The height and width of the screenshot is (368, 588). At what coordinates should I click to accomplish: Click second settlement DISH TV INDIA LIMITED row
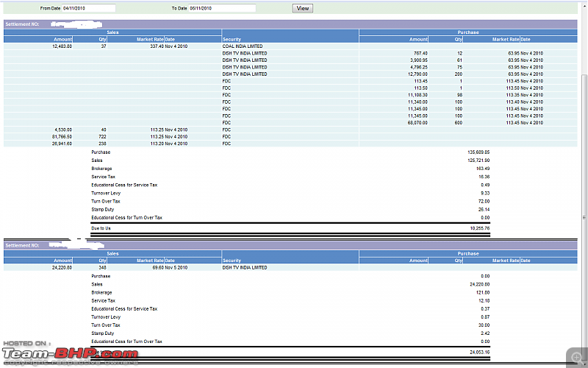(290, 268)
